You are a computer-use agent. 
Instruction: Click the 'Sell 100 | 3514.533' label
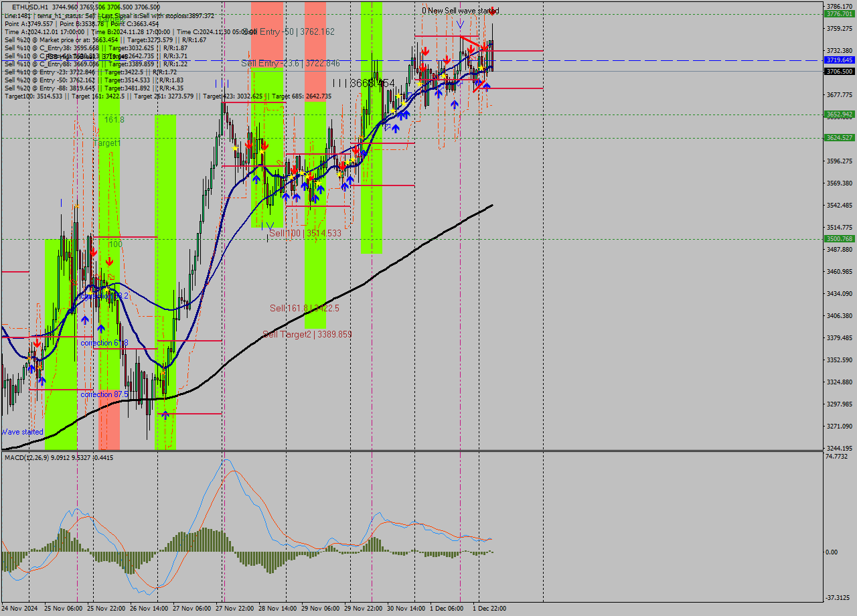(x=305, y=233)
